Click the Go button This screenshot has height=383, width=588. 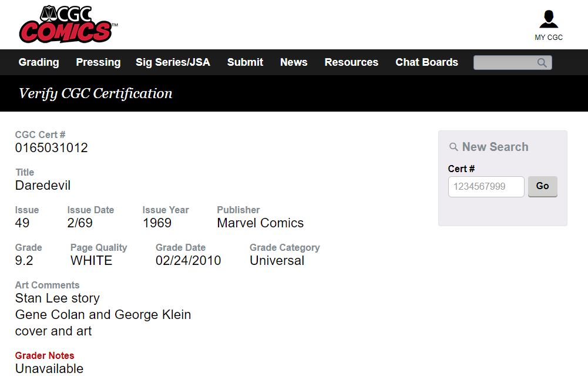pyautogui.click(x=542, y=186)
